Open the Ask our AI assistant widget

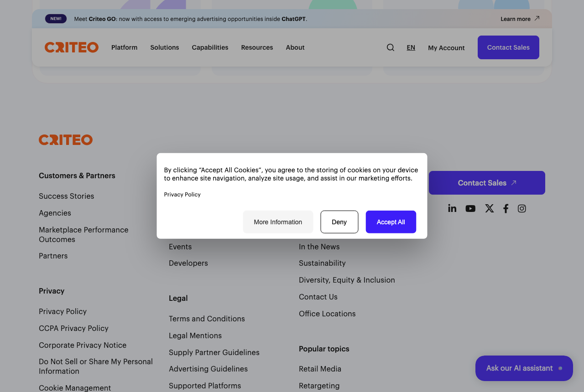click(524, 368)
